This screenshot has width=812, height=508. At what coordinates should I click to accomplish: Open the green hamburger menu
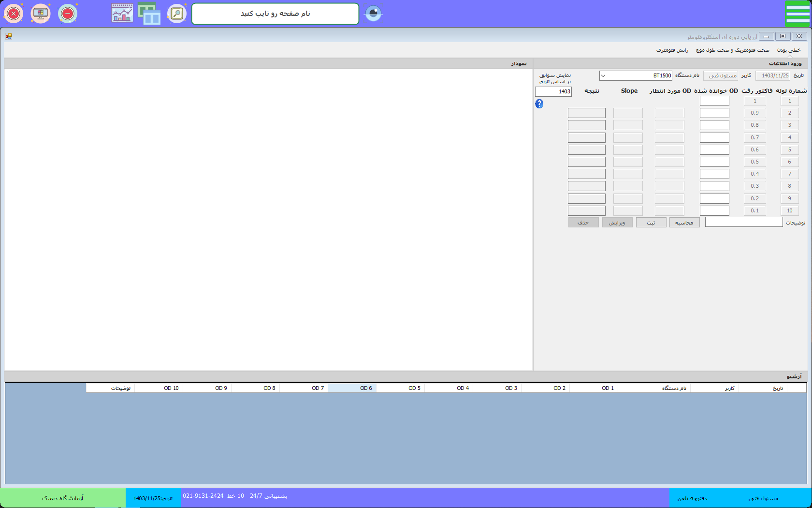point(797,14)
